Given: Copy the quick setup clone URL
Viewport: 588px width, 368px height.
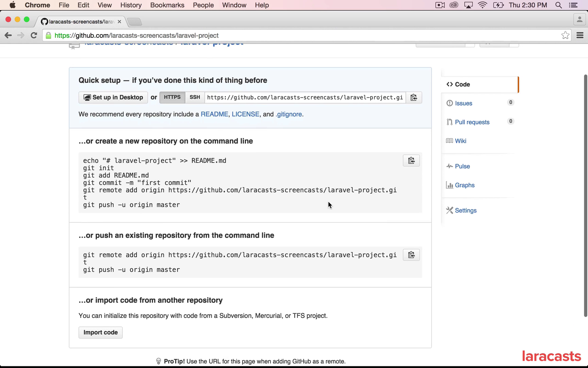Looking at the screenshot, I should point(413,97).
